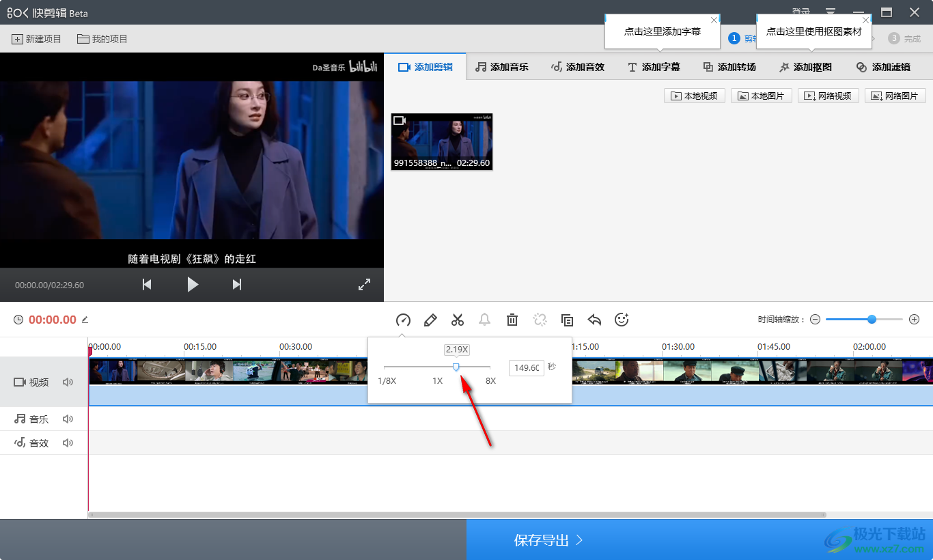Click 保存导出 button
Screen dimensions: 933x560
[548, 540]
